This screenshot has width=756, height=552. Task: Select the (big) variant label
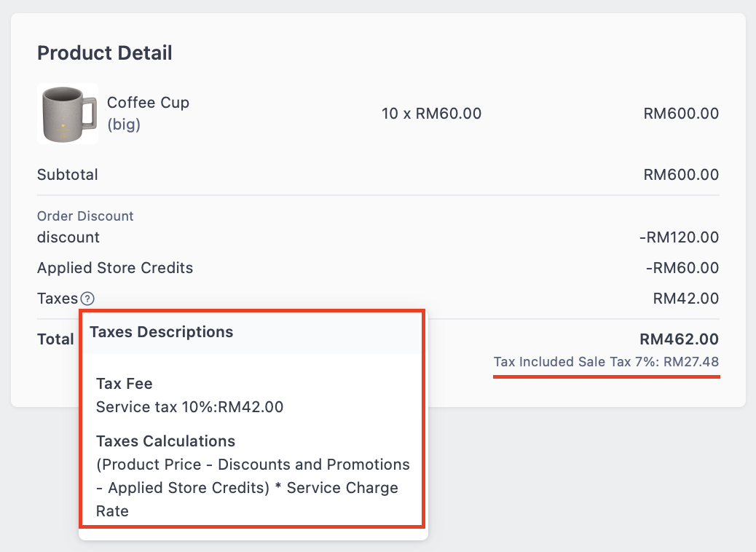pyautogui.click(x=124, y=125)
